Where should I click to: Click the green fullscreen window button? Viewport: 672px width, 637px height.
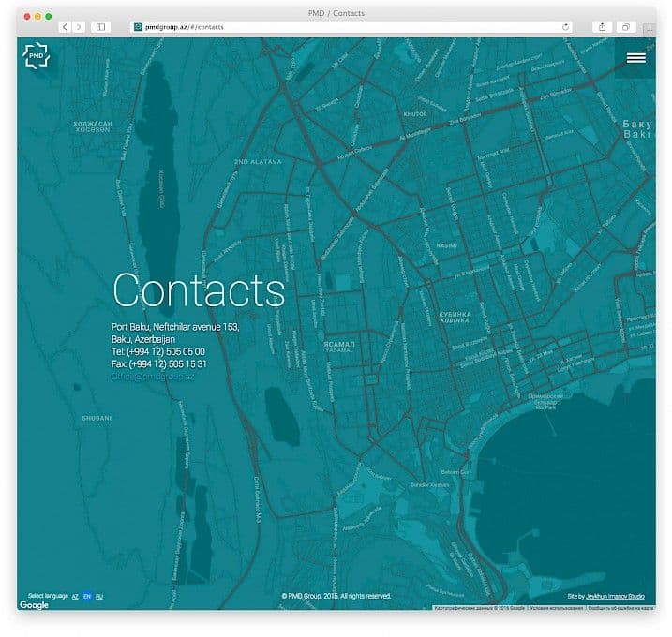click(49, 16)
